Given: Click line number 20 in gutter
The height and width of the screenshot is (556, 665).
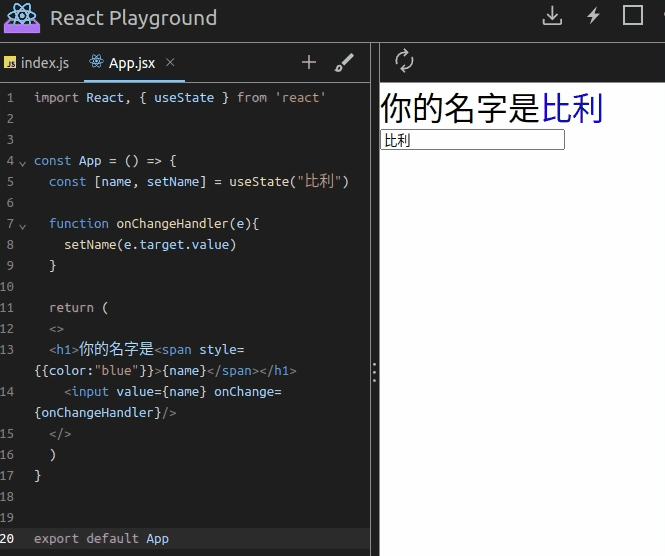Looking at the screenshot, I should 7,539.
